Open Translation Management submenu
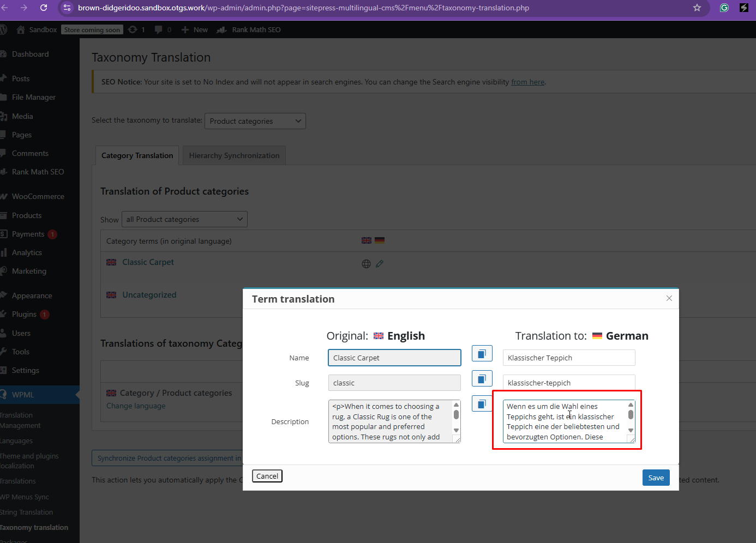The height and width of the screenshot is (543, 756). [x=20, y=420]
